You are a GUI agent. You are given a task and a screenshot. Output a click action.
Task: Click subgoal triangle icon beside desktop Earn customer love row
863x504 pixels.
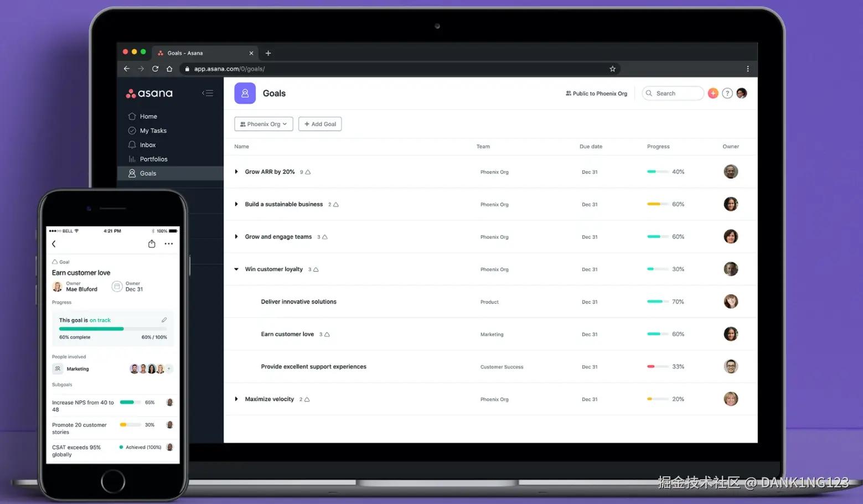[327, 335]
